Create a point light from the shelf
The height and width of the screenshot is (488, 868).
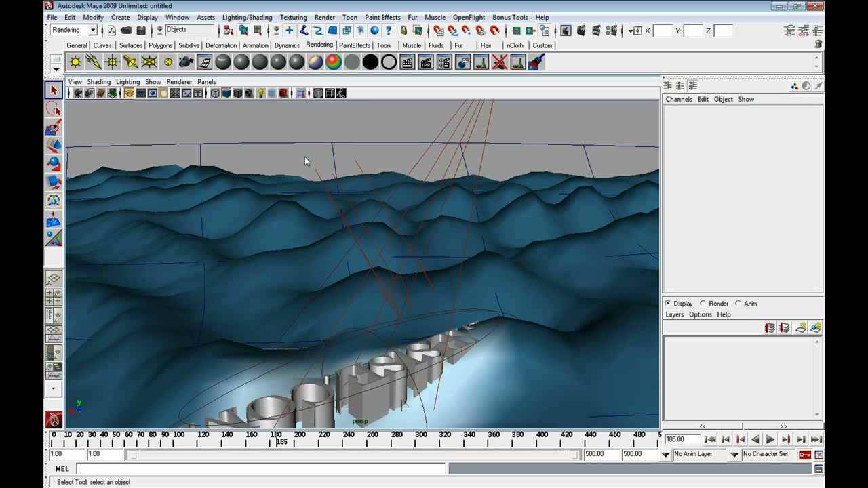[112, 62]
